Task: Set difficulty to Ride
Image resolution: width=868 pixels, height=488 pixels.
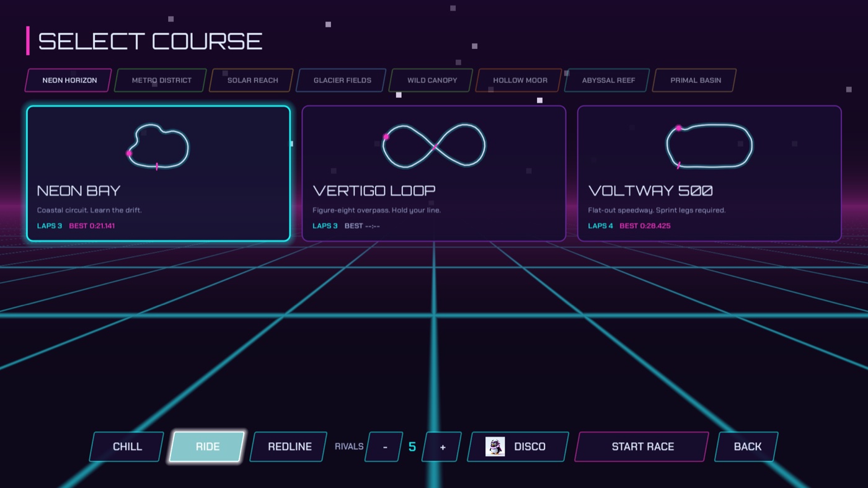Action: (207, 446)
